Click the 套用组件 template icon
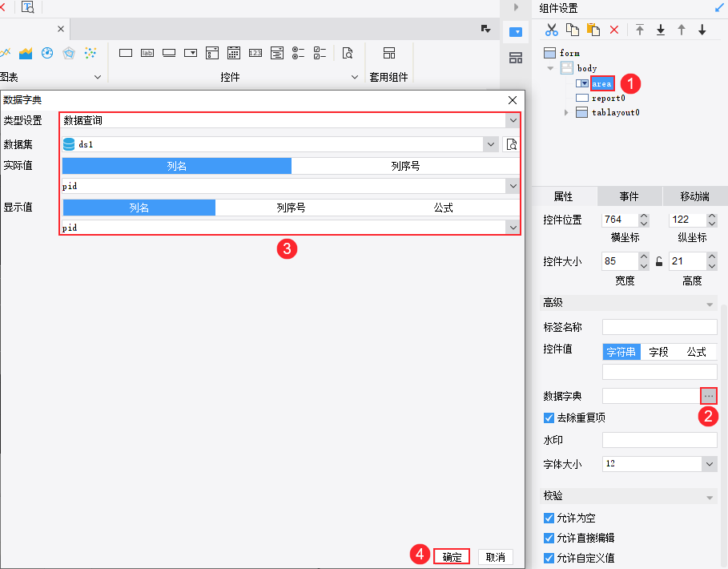 [389, 53]
